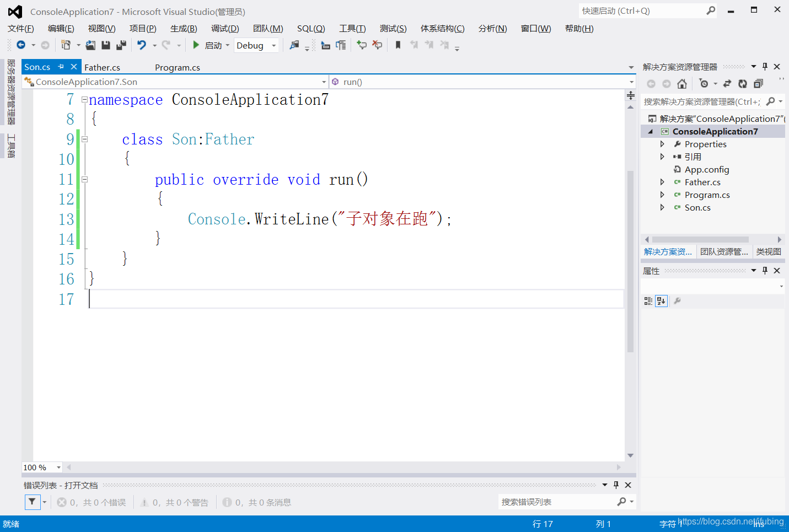Click the Uncomment selected lines icon

377,45
